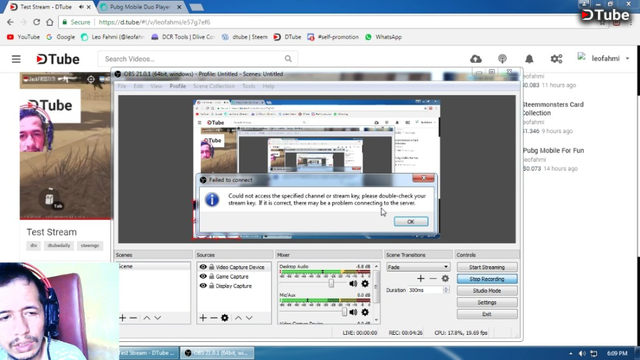Toggle Game Capture visibility eye
This screenshot has width=640, height=360.
203,276
